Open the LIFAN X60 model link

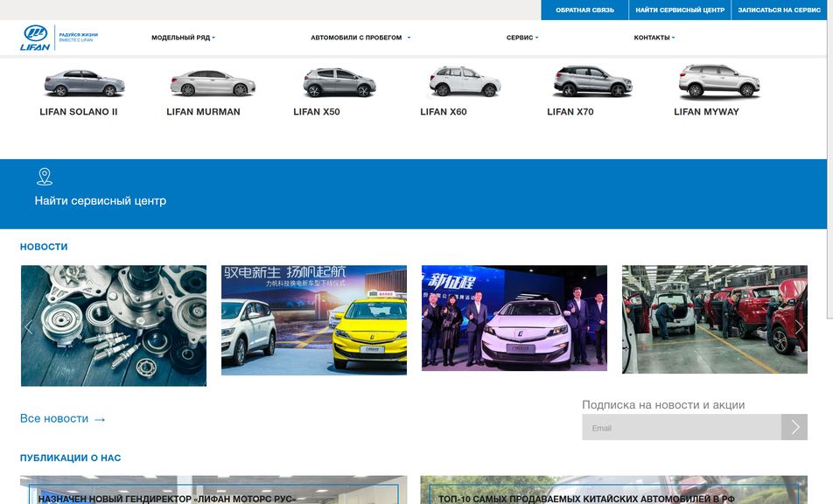(444, 112)
